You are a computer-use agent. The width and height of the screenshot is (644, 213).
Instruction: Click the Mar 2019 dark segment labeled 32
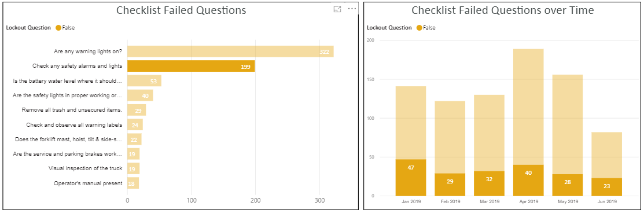click(489, 183)
